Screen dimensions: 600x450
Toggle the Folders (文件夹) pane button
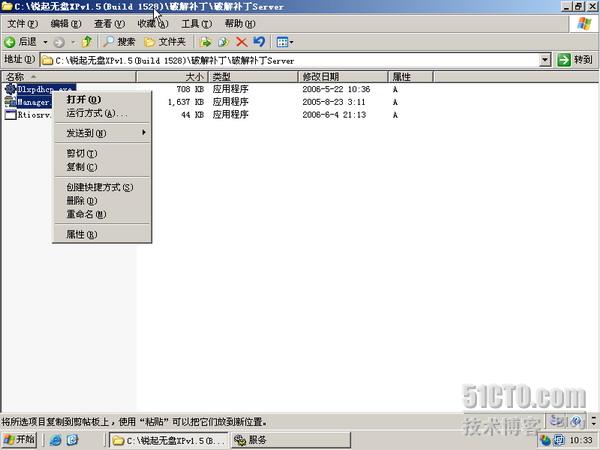click(165, 41)
